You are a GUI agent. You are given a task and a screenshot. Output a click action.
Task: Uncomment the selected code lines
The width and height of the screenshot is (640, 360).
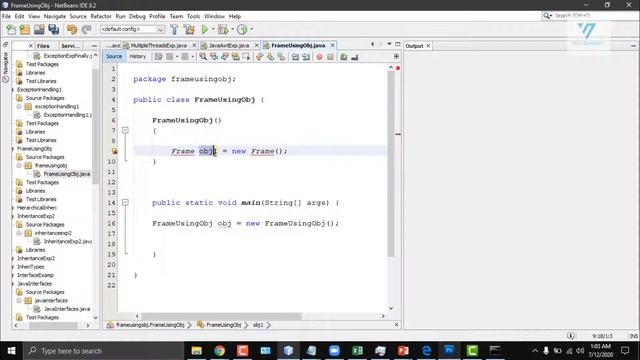[354, 57]
